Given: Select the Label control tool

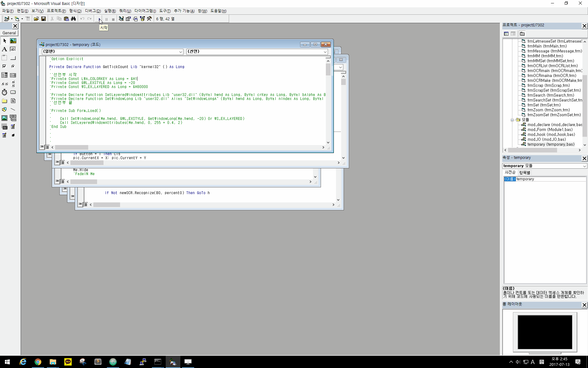Looking at the screenshot, I should pos(5,49).
